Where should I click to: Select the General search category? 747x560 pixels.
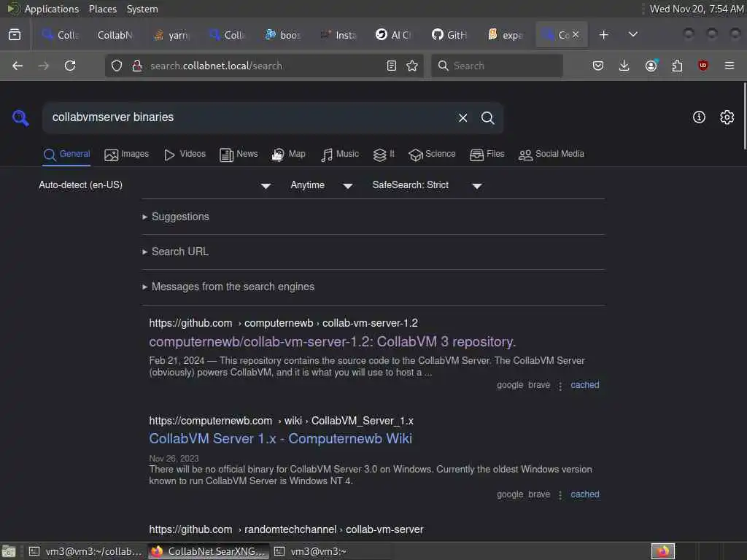point(66,155)
